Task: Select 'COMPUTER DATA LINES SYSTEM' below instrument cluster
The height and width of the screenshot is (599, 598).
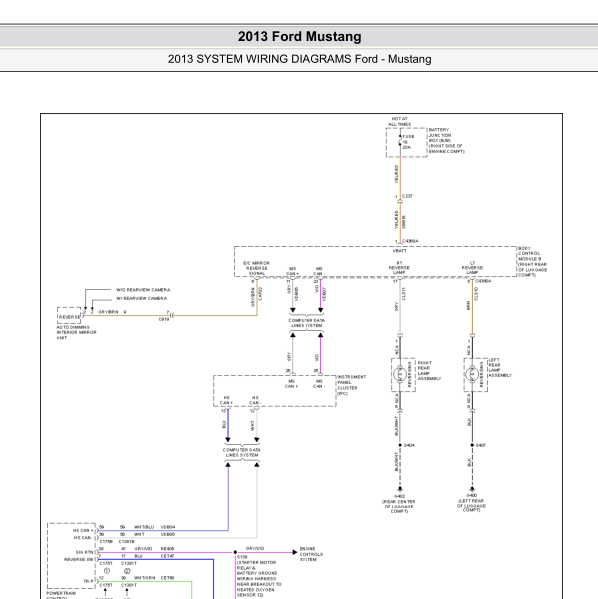Action: [x=242, y=452]
